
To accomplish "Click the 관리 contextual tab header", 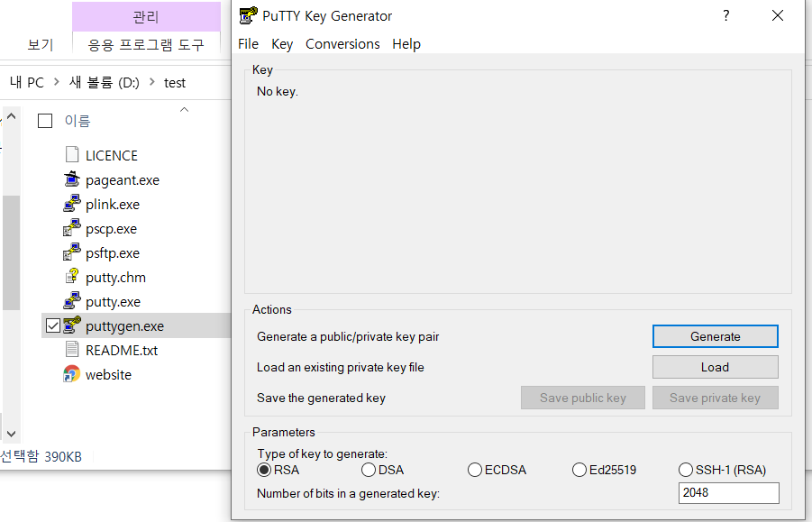I will 146,16.
